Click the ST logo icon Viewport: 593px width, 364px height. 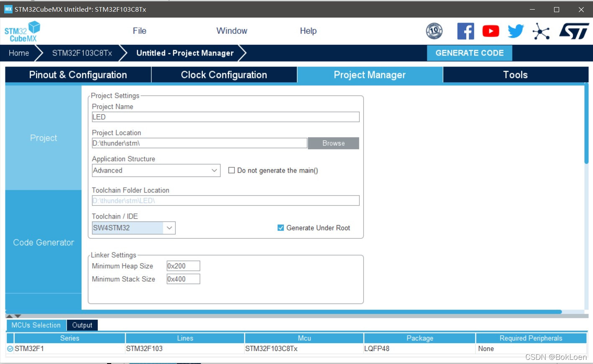tap(574, 31)
